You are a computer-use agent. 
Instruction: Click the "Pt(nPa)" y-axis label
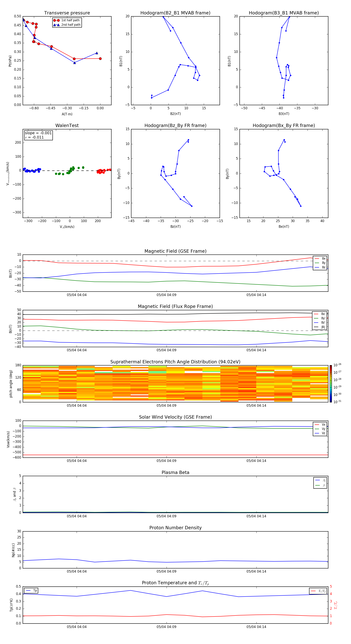(10, 61)
